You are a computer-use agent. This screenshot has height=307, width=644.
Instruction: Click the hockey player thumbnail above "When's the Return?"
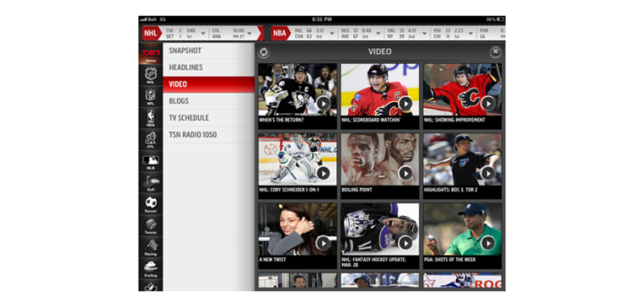[298, 89]
